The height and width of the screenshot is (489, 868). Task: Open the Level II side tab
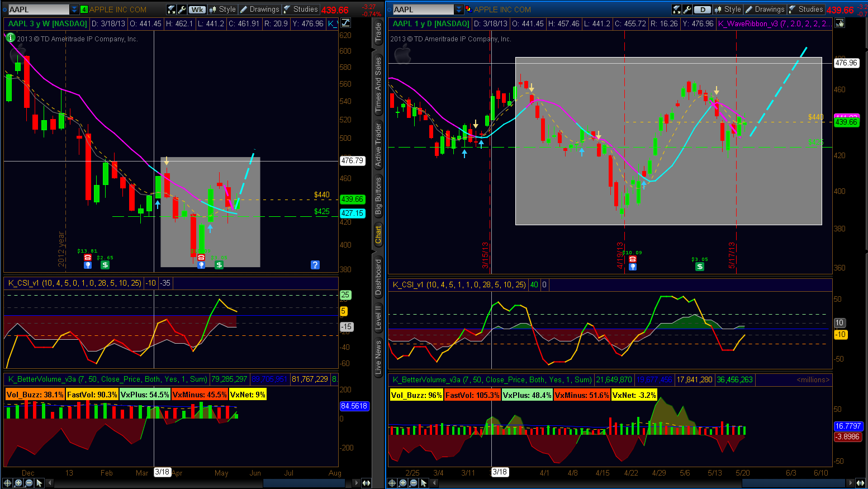coord(378,317)
